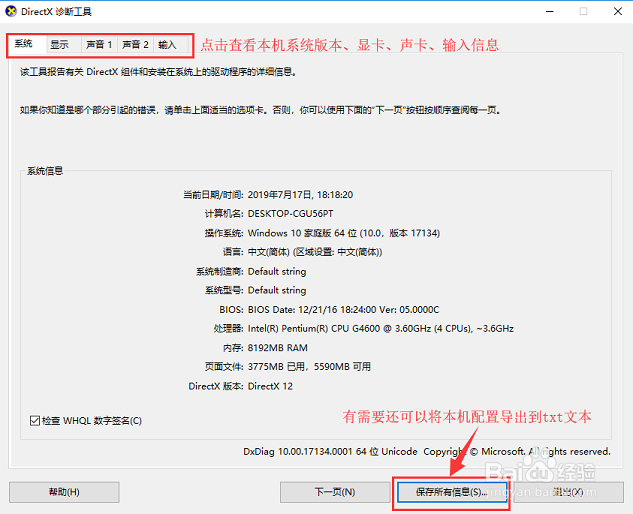Click 下一页(N) button

click(x=335, y=492)
